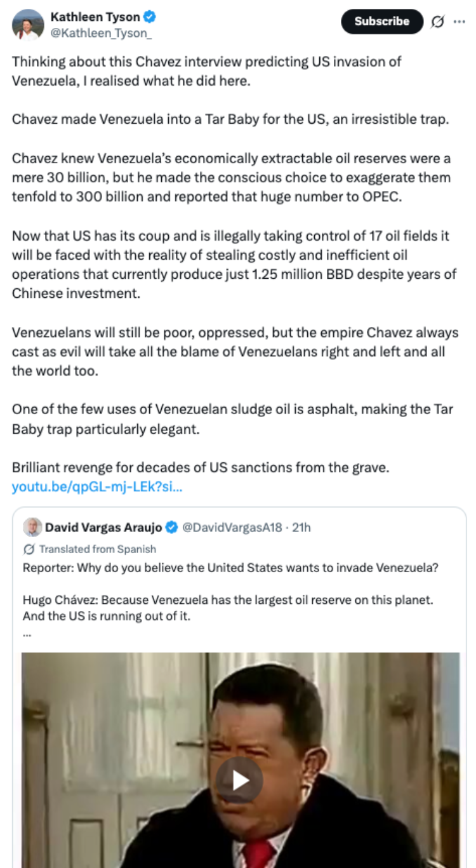The width and height of the screenshot is (476, 868).
Task: Click the translation icon before 'Translated from Spanish'
Action: click(x=29, y=549)
